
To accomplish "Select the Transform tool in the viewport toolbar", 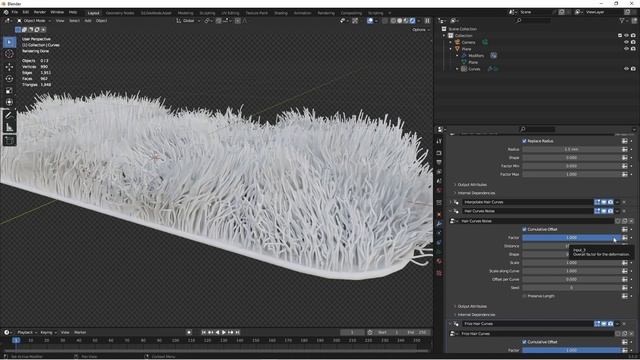I will (x=9, y=102).
